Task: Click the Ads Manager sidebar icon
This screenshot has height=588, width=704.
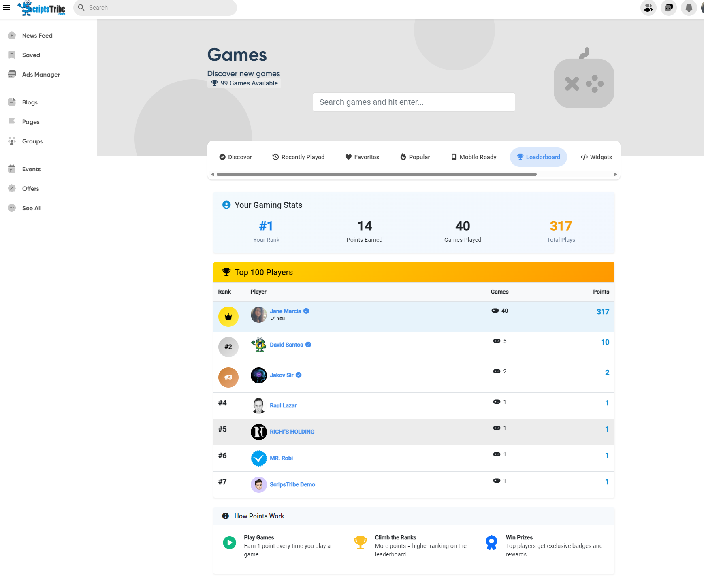Action: (x=12, y=75)
